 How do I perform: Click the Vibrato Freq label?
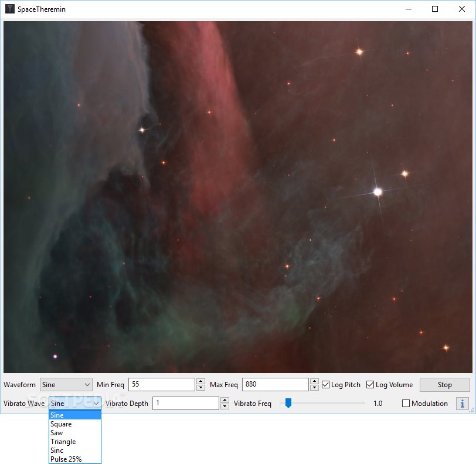click(253, 404)
